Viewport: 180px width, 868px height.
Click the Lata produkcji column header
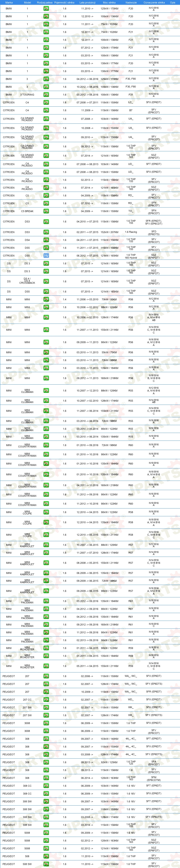coord(87,2)
